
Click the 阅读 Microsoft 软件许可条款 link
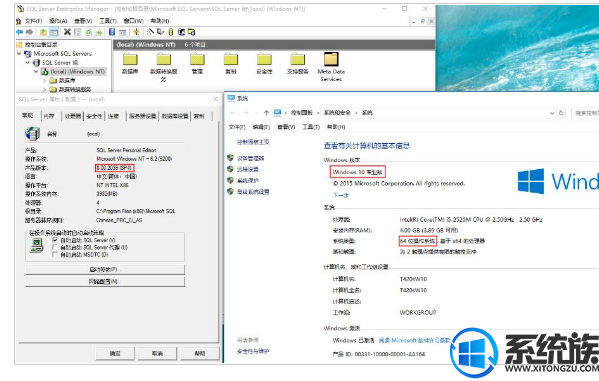pos(414,340)
